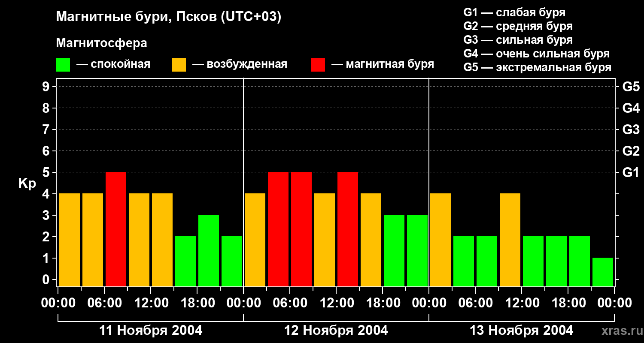644x343 pixels.
Task: Click the red 'магнитная буря' legend swatch
Action: coord(318,65)
